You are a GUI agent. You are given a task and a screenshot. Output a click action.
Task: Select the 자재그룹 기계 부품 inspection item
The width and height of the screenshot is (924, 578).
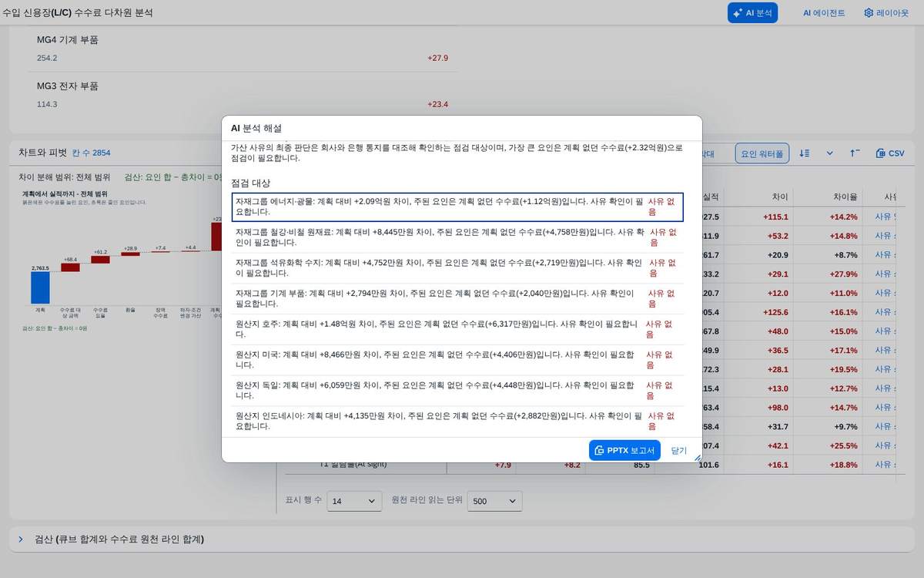pos(457,298)
